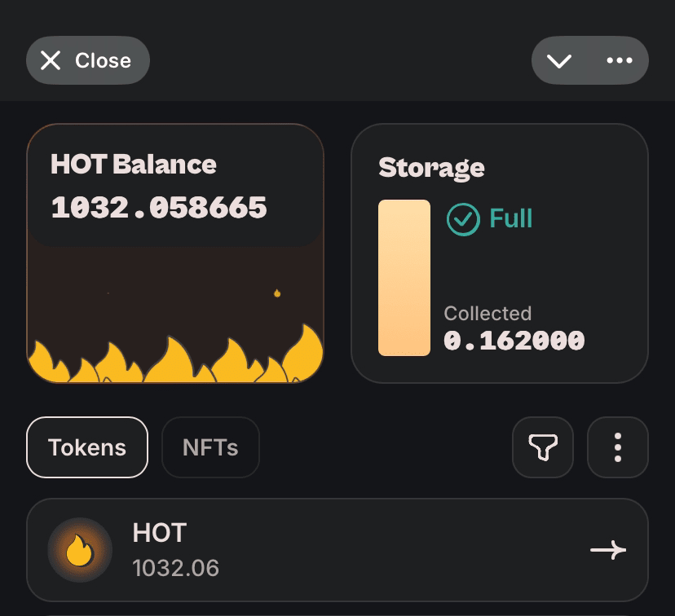The image size is (675, 616).
Task: Switch to the NFTs tab
Action: [x=210, y=447]
